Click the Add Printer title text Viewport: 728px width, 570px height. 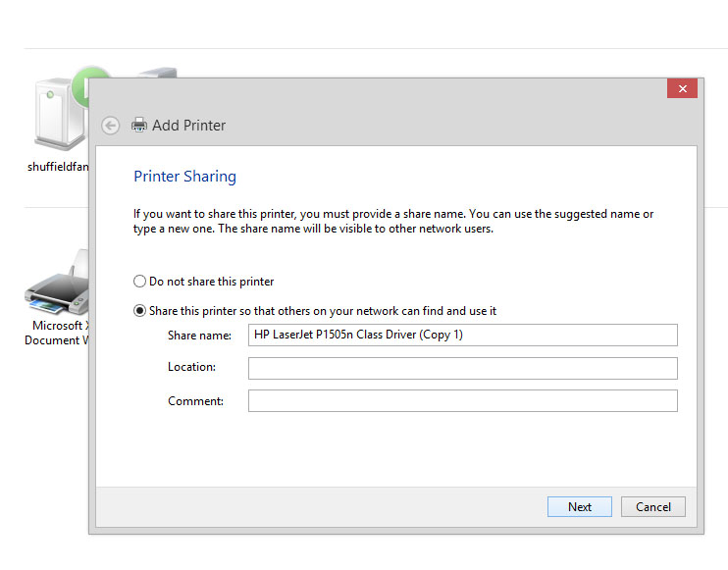click(189, 126)
